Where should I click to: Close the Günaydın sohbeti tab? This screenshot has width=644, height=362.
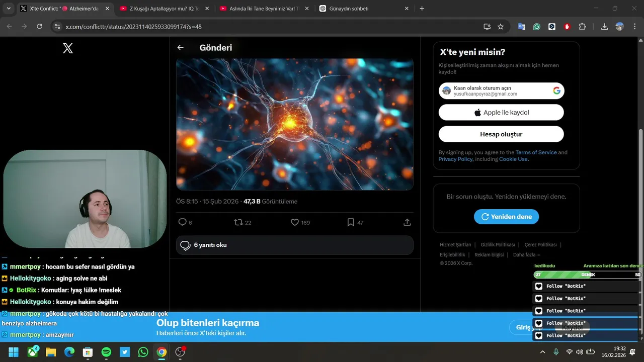(x=407, y=9)
